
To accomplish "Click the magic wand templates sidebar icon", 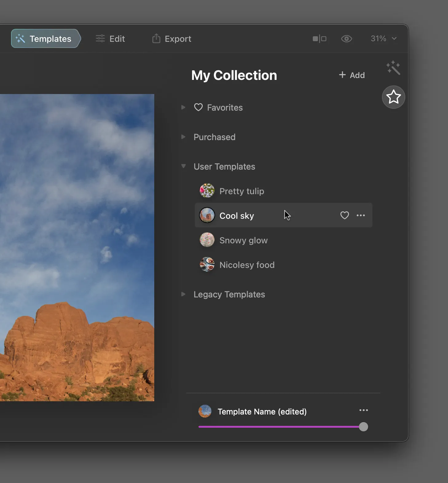I will click(393, 68).
